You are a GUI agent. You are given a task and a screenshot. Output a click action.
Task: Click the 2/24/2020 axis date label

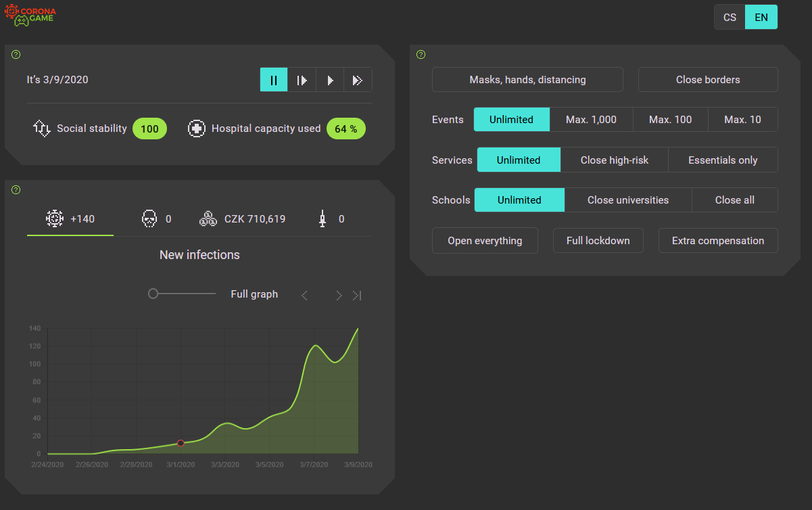click(x=47, y=465)
